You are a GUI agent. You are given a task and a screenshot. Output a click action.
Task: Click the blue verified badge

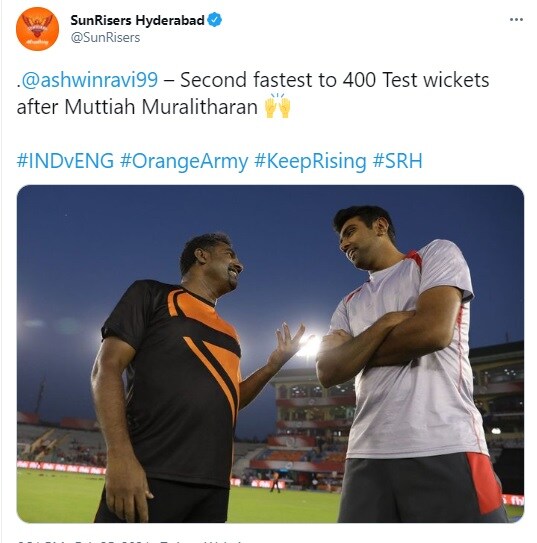click(x=215, y=20)
